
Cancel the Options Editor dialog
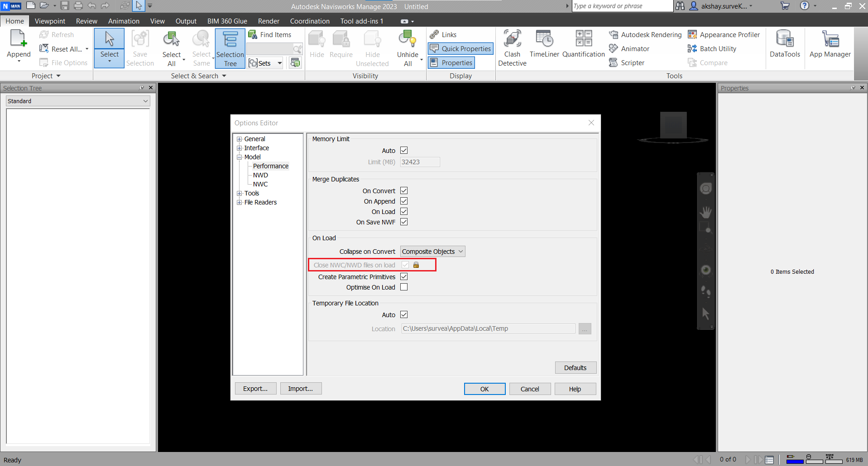tap(530, 389)
